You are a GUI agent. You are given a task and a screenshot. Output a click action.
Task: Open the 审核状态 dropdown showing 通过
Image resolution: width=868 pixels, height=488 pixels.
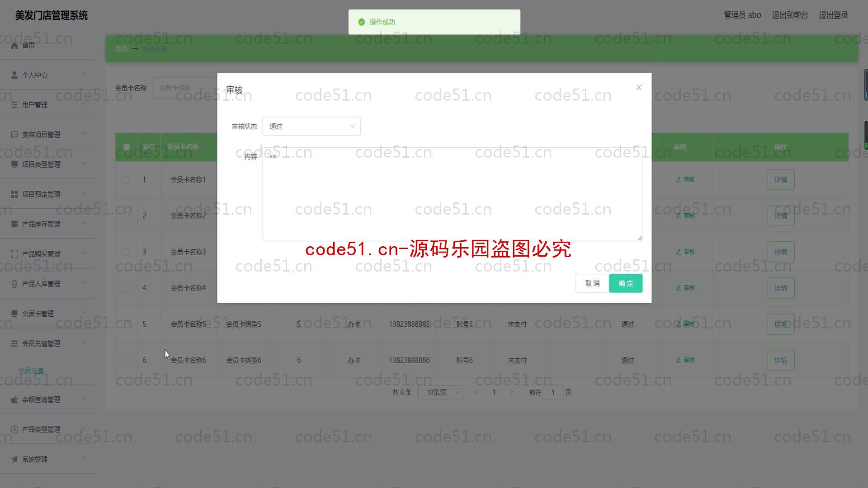(x=311, y=126)
